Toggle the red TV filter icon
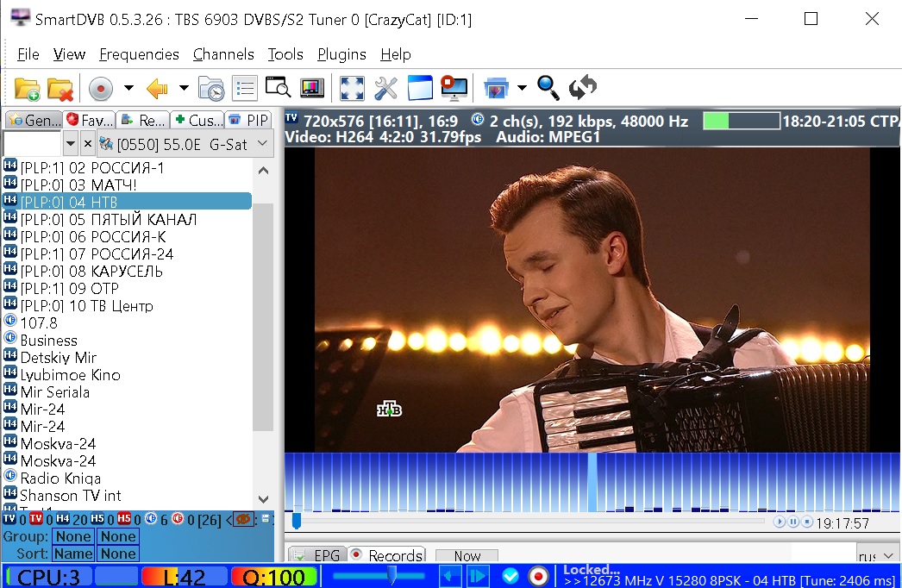This screenshot has width=902, height=588. point(35,518)
